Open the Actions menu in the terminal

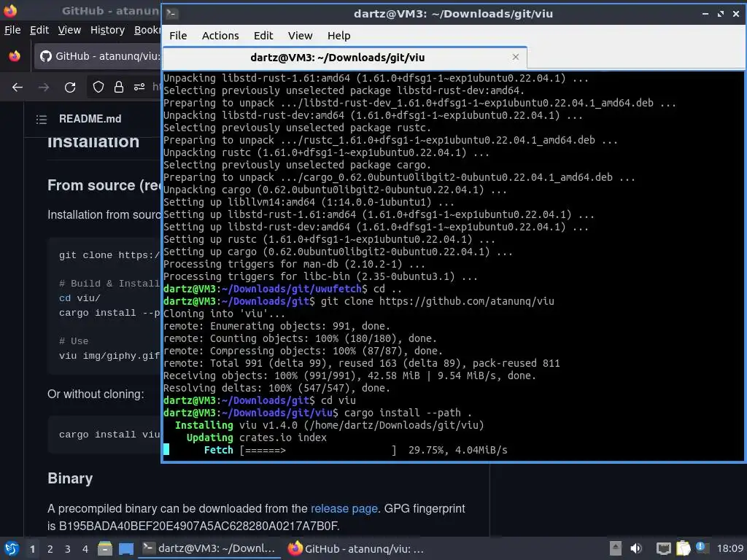point(220,36)
